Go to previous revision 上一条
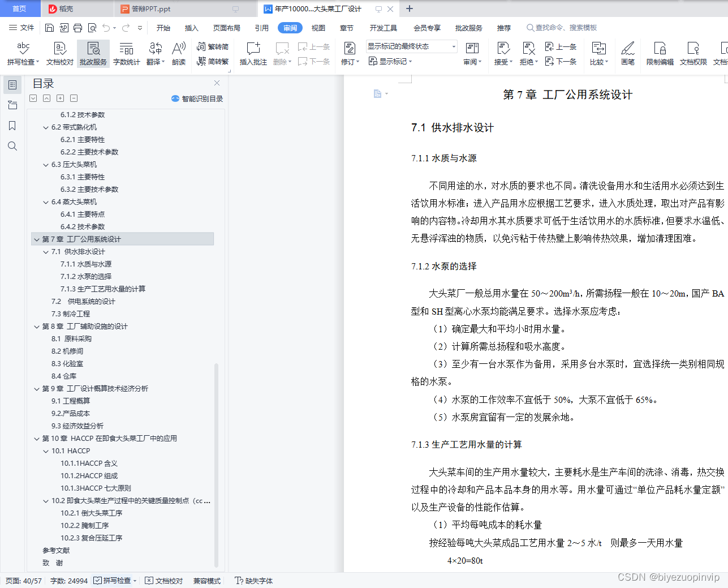Image resolution: width=728 pixels, height=588 pixels. point(561,46)
